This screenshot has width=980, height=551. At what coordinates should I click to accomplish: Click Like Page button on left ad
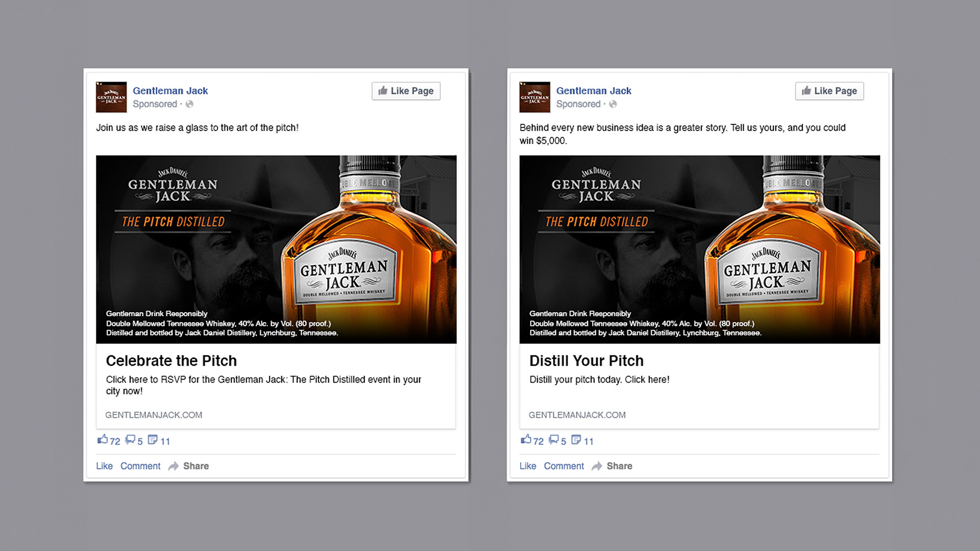[x=406, y=91]
